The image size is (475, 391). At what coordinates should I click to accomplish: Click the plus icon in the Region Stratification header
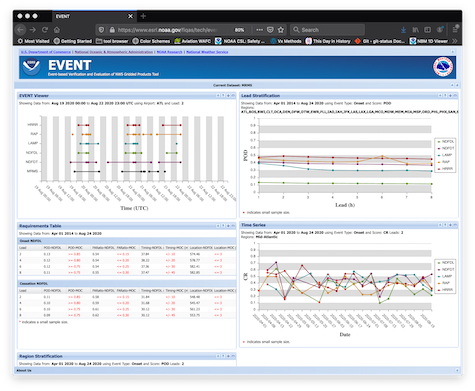pos(228,356)
